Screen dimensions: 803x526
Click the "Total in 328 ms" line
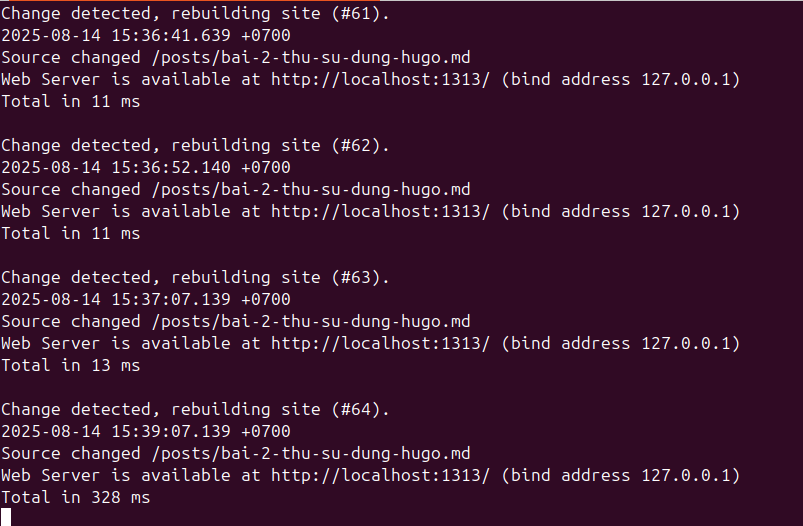pyautogui.click(x=75, y=497)
